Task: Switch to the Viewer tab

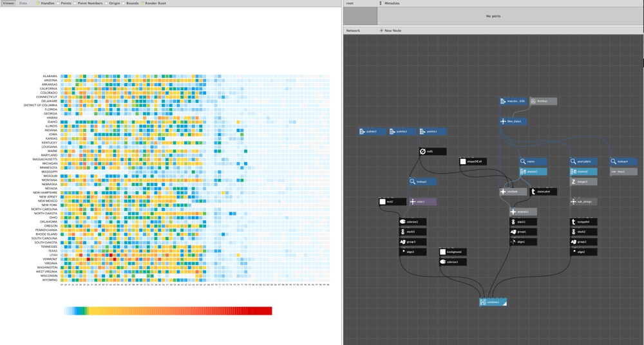Action: pos(8,3)
